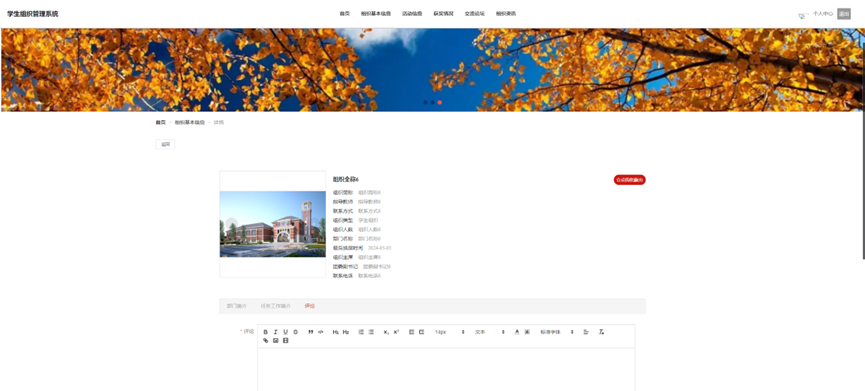Viewport: 865px width, 391px height.
Task: Select the active red carousel dot
Action: point(440,102)
